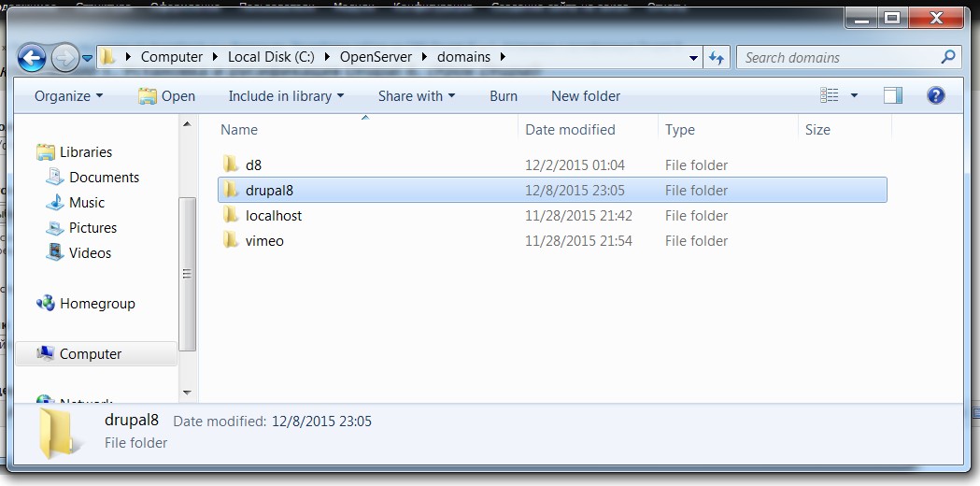Open the recent pages dropdown arrow

click(88, 58)
